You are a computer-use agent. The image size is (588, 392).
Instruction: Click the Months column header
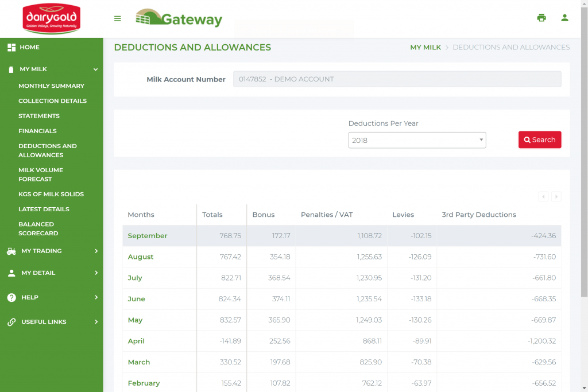[141, 215]
